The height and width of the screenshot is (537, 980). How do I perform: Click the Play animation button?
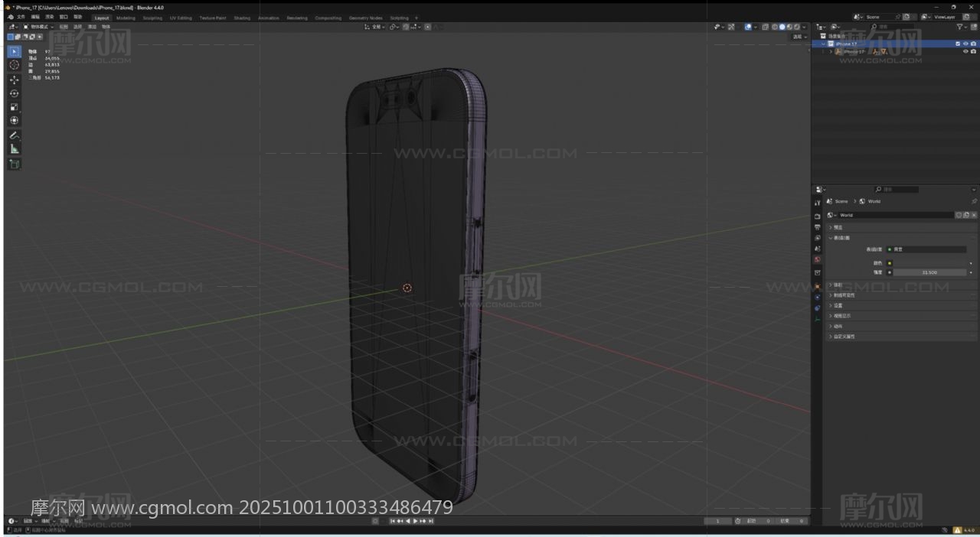415,521
